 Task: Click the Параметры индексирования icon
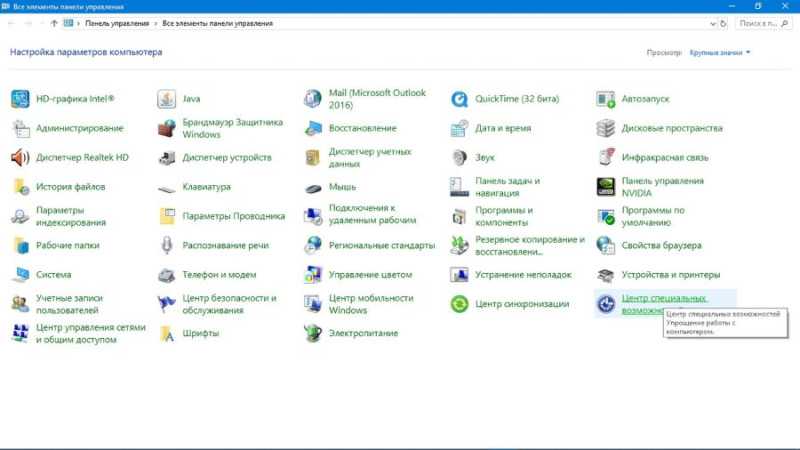[20, 216]
